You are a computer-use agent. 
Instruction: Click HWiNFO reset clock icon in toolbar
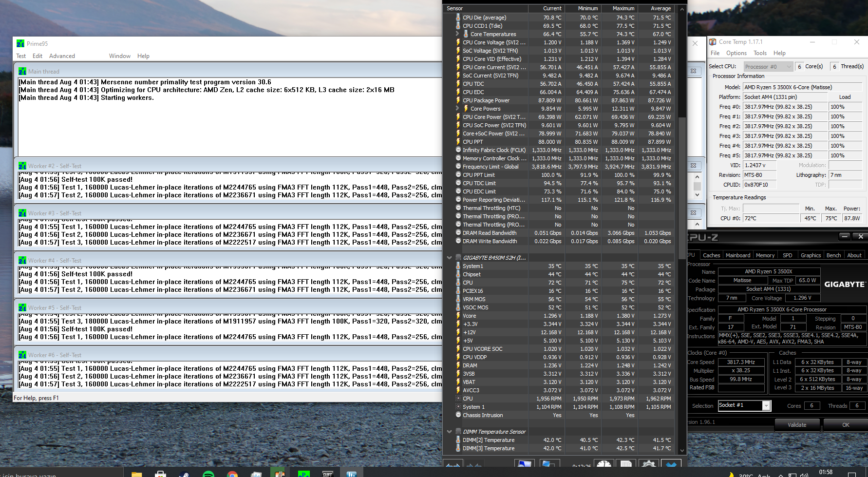coord(604,464)
